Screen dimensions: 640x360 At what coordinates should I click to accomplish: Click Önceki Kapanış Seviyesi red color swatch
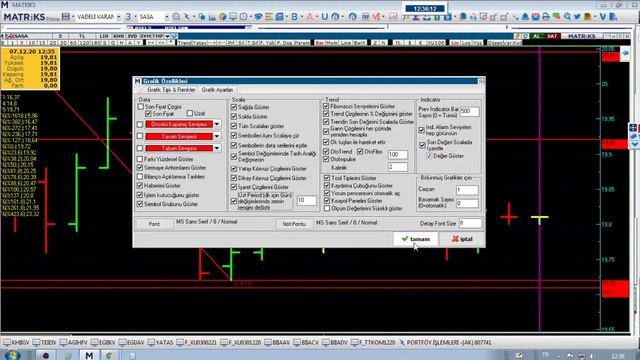coord(179,124)
